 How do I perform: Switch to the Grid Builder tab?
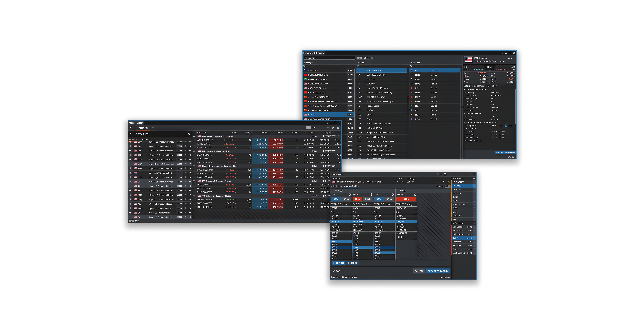pyautogui.click(x=336, y=186)
